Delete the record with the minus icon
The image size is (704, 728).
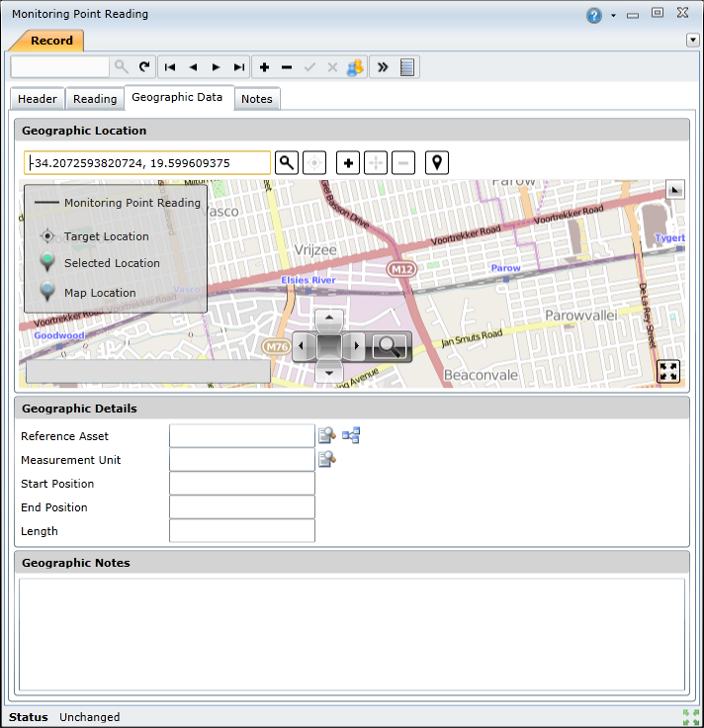click(x=287, y=67)
